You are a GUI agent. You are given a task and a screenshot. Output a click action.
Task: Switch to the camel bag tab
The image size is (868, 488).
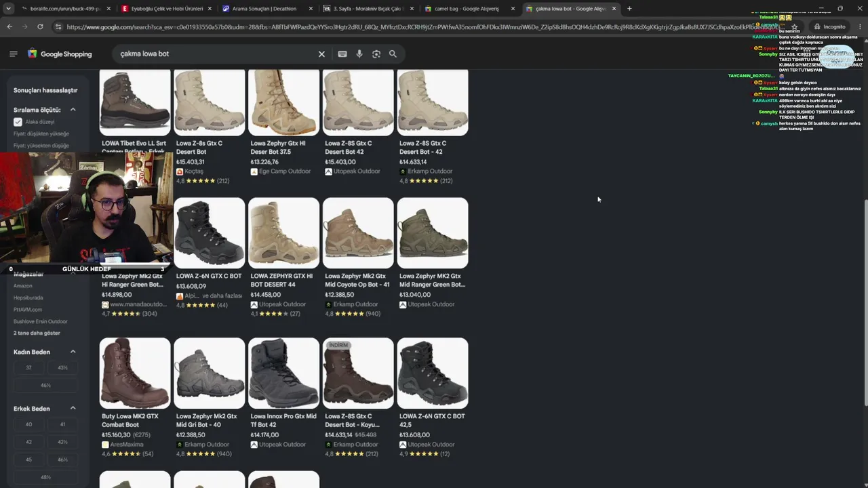(x=469, y=9)
